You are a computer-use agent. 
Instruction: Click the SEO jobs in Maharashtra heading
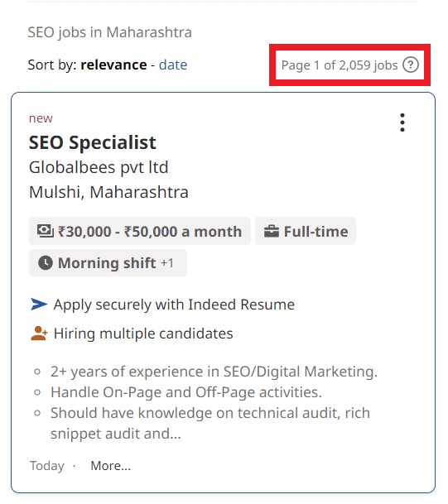pyautogui.click(x=109, y=32)
